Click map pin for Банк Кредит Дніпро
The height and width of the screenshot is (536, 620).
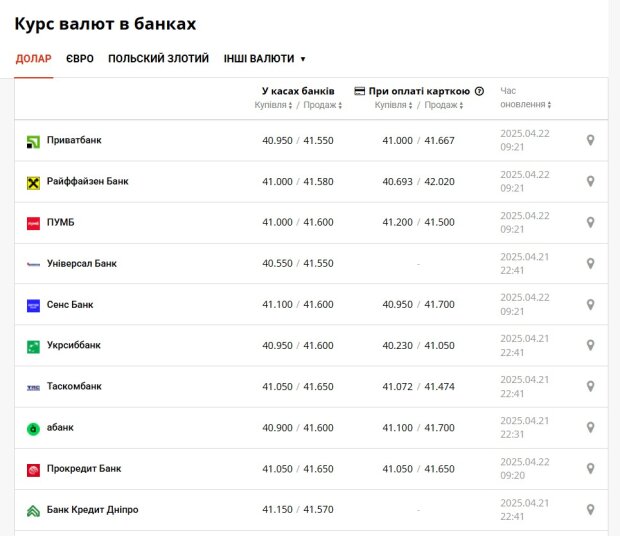click(590, 510)
